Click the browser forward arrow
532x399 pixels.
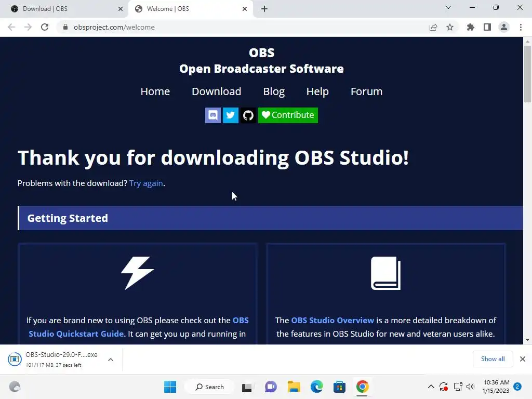28,27
